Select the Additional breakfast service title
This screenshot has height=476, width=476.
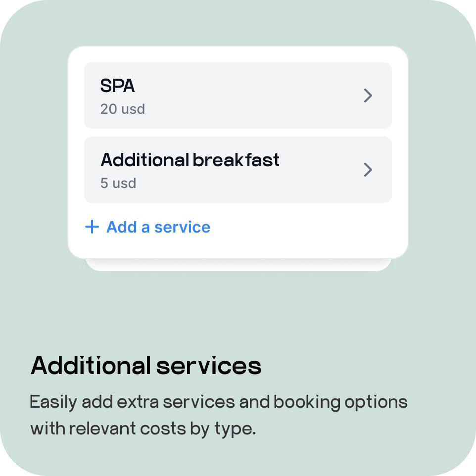pyautogui.click(x=190, y=160)
